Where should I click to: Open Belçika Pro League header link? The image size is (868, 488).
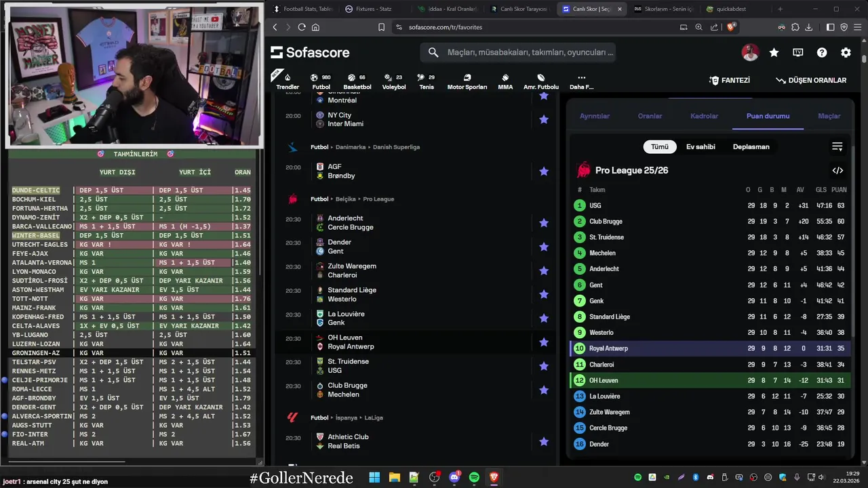[378, 199]
